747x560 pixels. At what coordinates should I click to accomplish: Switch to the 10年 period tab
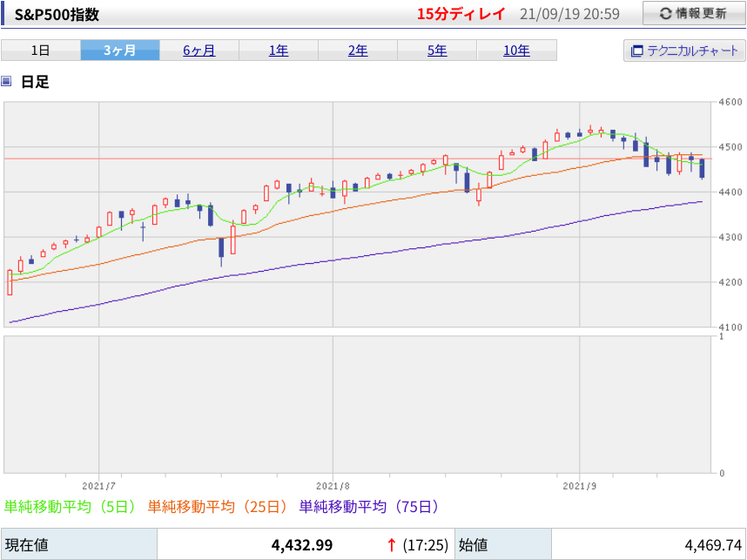coord(516,50)
